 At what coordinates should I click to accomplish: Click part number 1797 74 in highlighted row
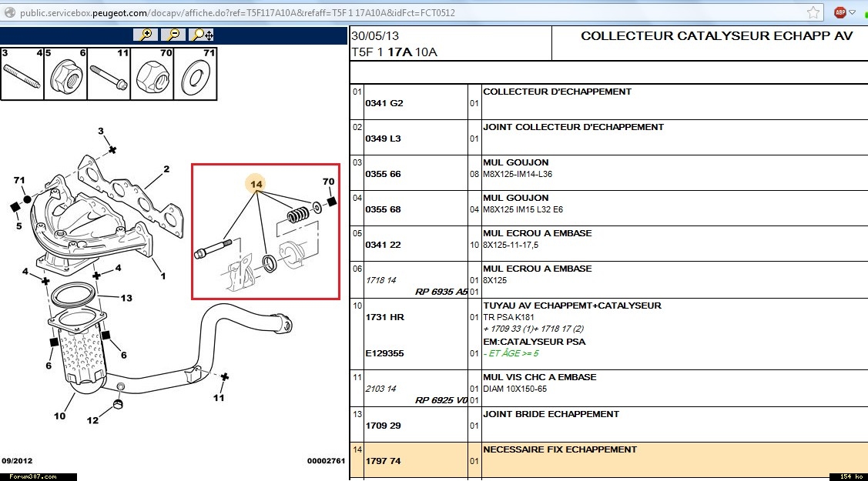[384, 461]
